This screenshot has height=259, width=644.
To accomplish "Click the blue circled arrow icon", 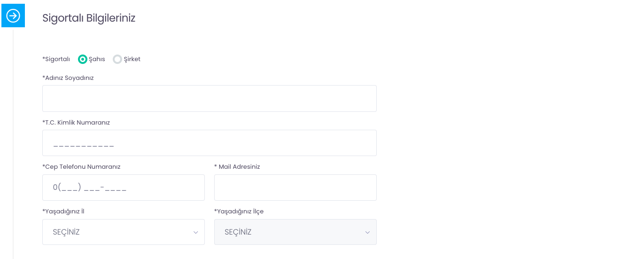I will click(13, 16).
